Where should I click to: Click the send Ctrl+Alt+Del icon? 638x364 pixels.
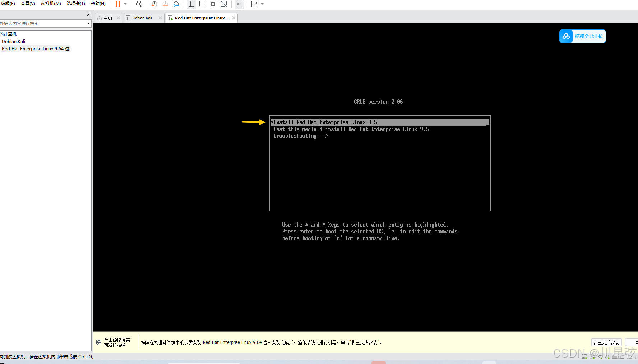coord(139,4)
